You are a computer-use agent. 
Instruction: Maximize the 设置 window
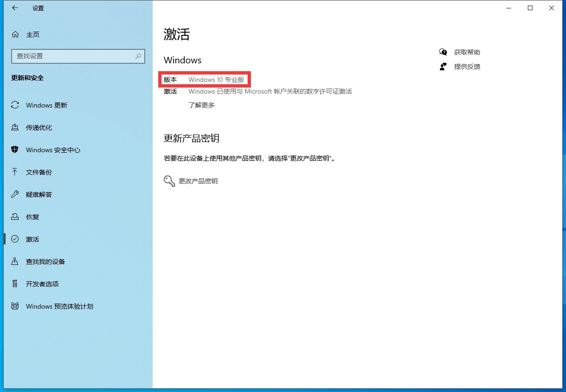[x=530, y=8]
